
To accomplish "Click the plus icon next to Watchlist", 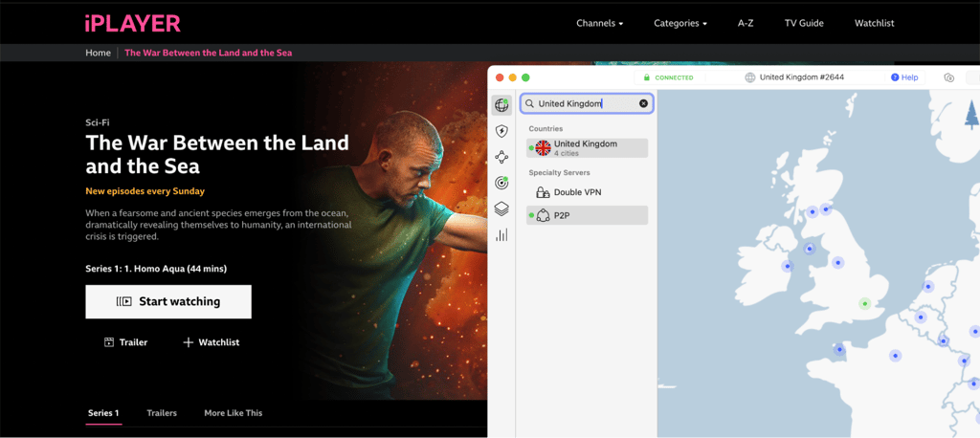I will [x=189, y=342].
